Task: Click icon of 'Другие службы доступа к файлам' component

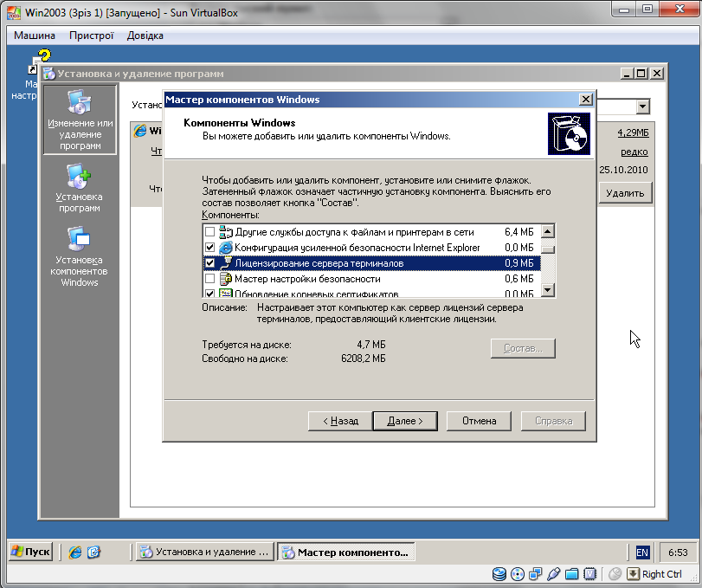Action: (x=226, y=232)
